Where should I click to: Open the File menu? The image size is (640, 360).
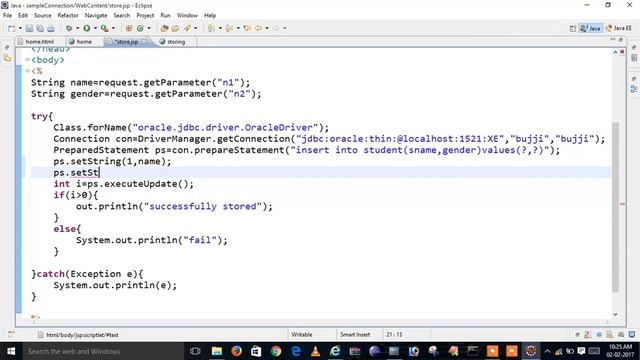(x=7, y=15)
